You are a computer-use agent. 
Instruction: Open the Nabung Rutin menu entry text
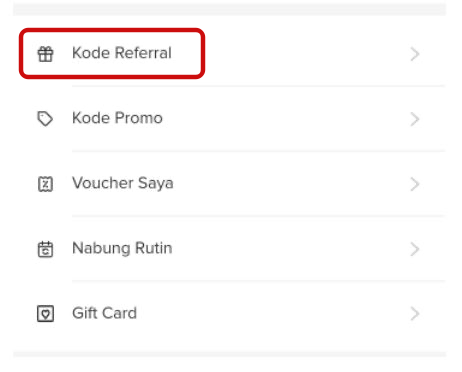(122, 249)
